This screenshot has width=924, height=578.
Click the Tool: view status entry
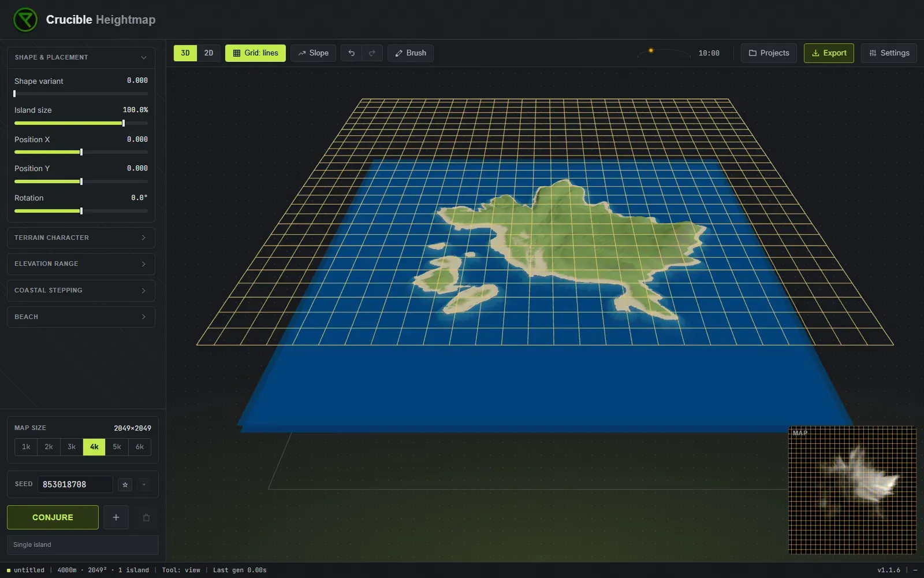coord(181,570)
